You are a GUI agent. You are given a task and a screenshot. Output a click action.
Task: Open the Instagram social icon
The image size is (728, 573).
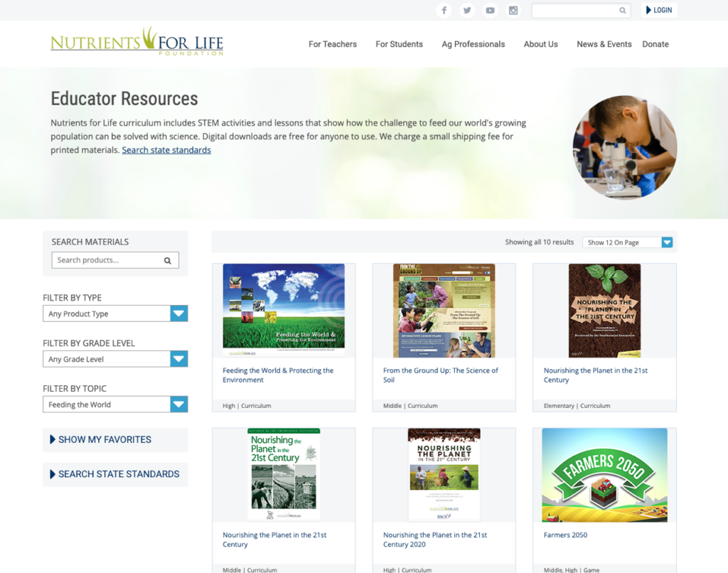(513, 10)
